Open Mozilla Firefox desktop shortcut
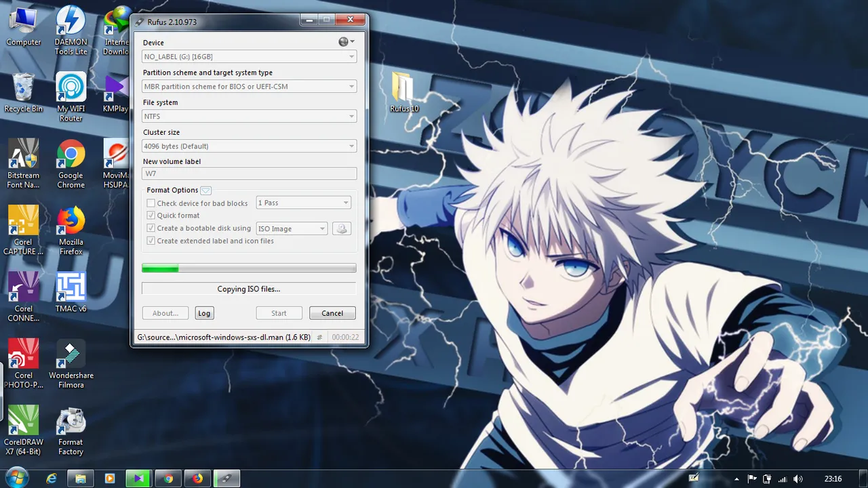868x488 pixels. [x=71, y=230]
